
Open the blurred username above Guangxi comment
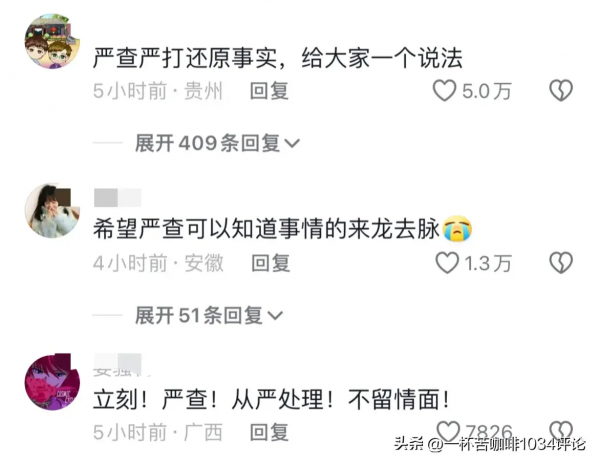pos(117,364)
